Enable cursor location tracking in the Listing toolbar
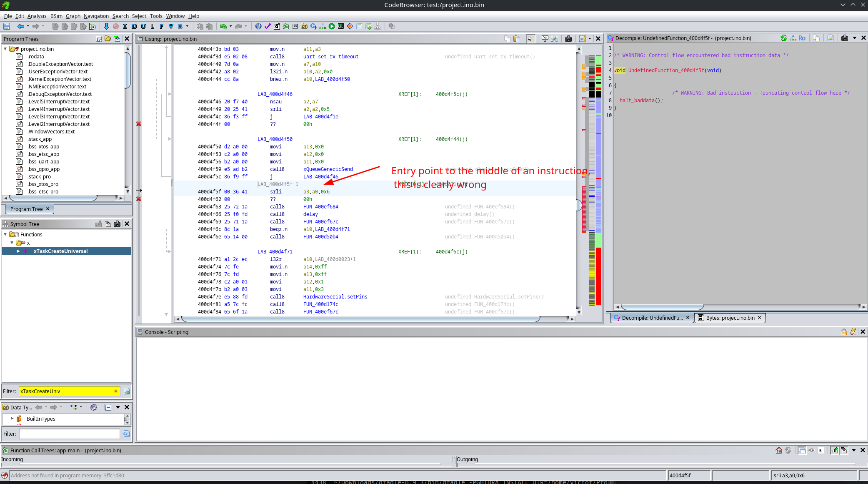The width and height of the screenshot is (868, 484). 530,38
